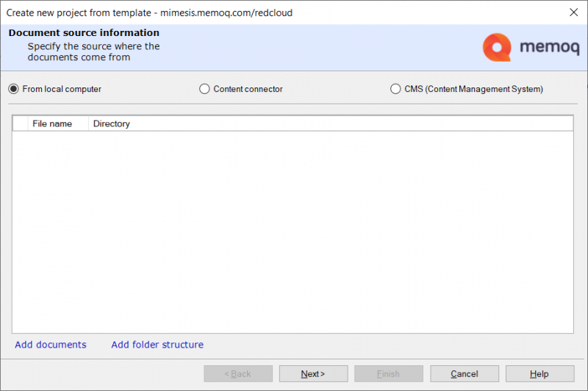Choose the Content connector radio button
The width and height of the screenshot is (588, 391).
204,89
